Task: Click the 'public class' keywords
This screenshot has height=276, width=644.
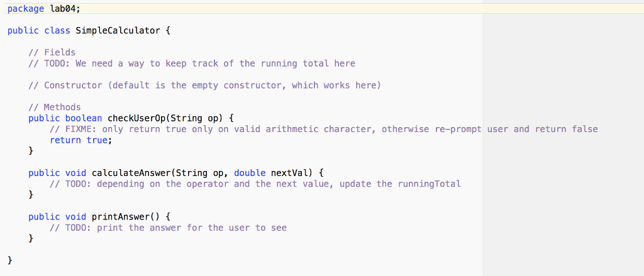Action: coord(39,30)
